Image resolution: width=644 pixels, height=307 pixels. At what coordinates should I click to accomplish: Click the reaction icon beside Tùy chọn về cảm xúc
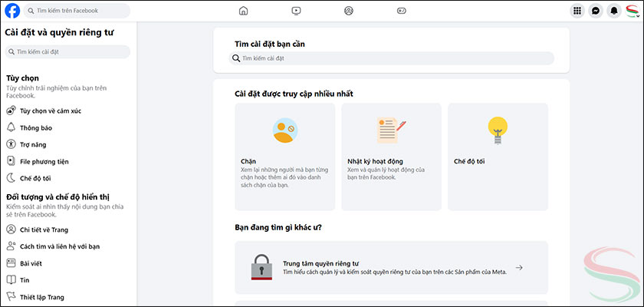11,111
